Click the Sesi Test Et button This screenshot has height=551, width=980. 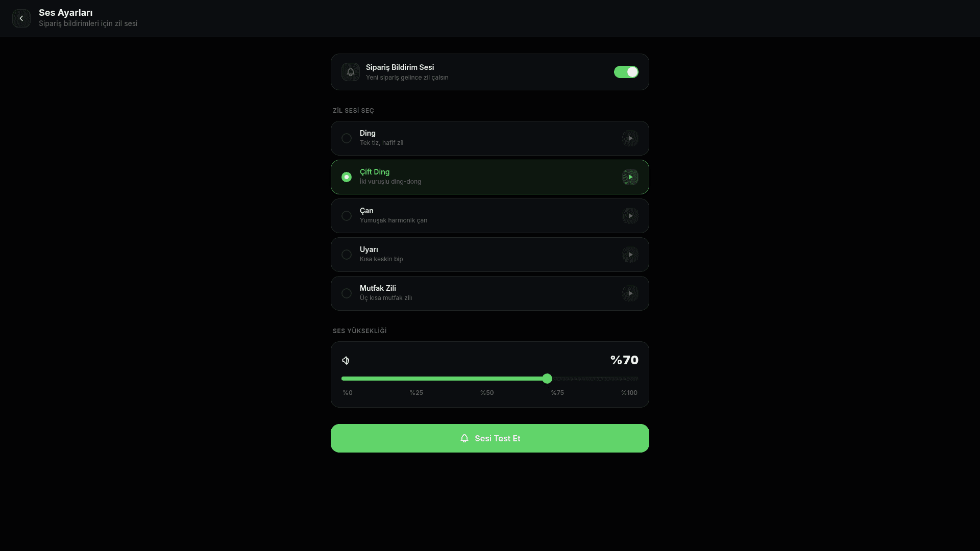point(490,438)
